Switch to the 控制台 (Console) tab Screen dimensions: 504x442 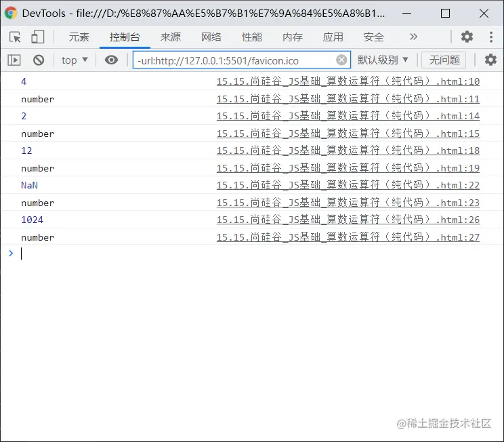click(x=125, y=37)
